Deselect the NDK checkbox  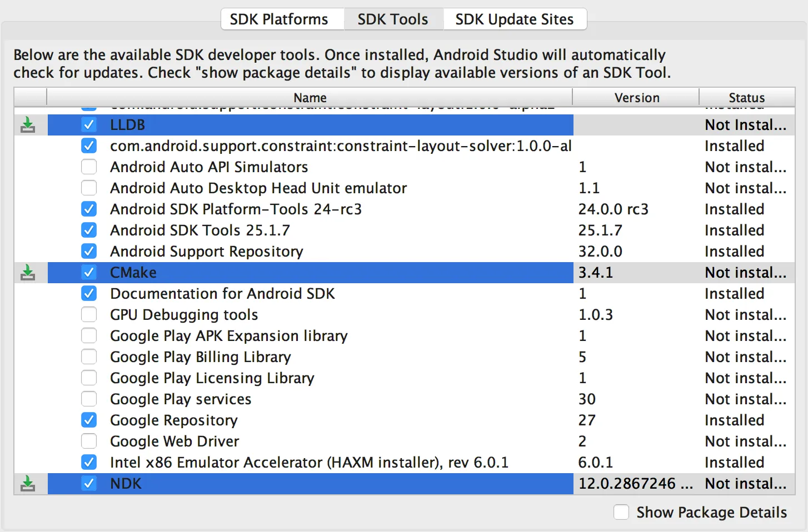[x=89, y=484]
